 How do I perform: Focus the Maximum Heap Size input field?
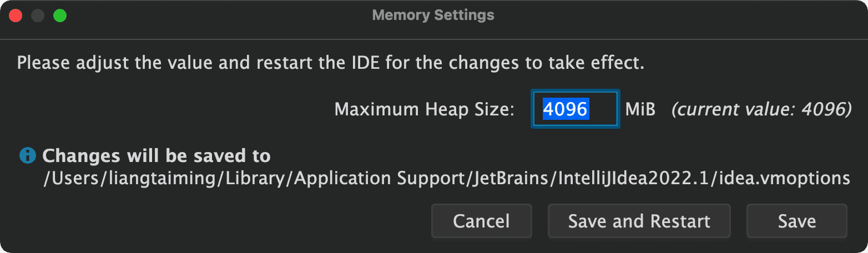576,109
